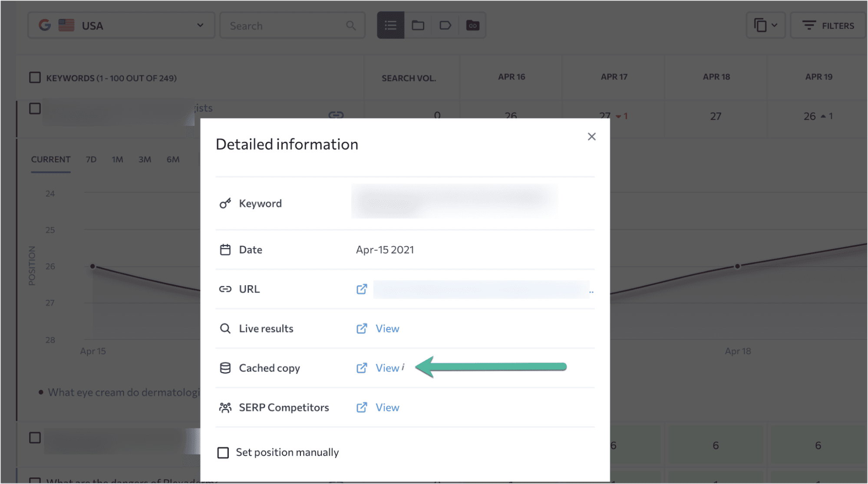
Task: Click the Cached copy external link icon
Action: pos(362,368)
